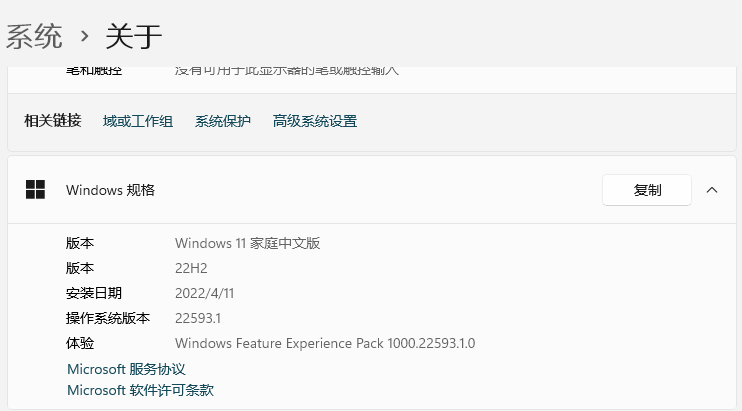The width and height of the screenshot is (742, 411).
Task: Click the Windows 11 家庭中文版 value
Action: pos(247,243)
